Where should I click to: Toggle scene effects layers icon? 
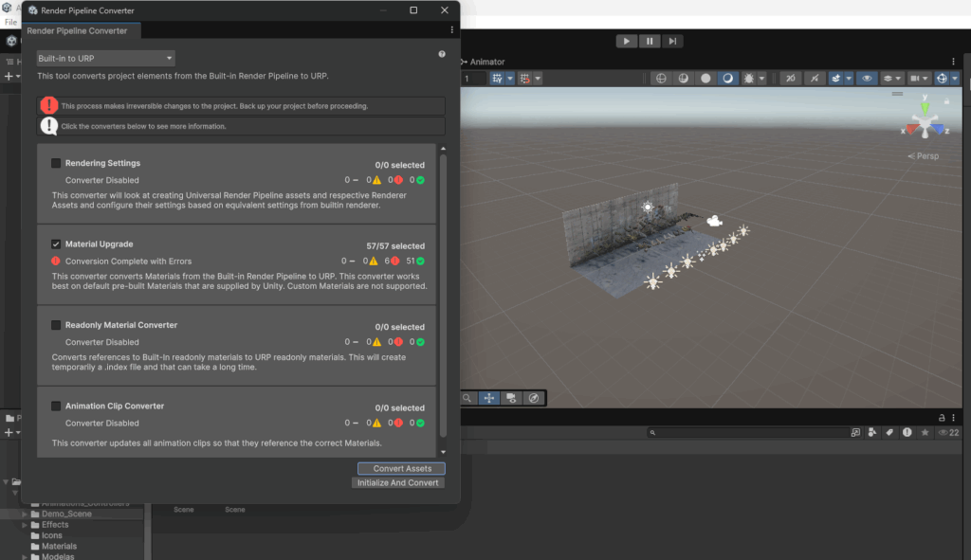pyautogui.click(x=836, y=79)
